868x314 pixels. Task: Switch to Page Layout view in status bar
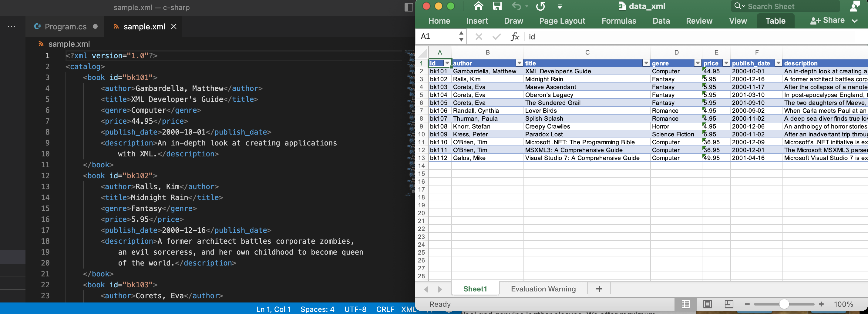pyautogui.click(x=708, y=304)
